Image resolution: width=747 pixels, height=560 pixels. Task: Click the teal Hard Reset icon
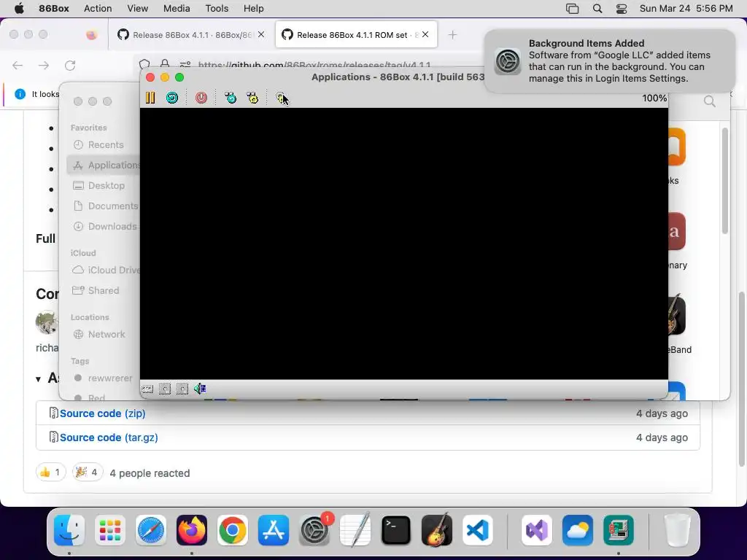[x=172, y=98]
